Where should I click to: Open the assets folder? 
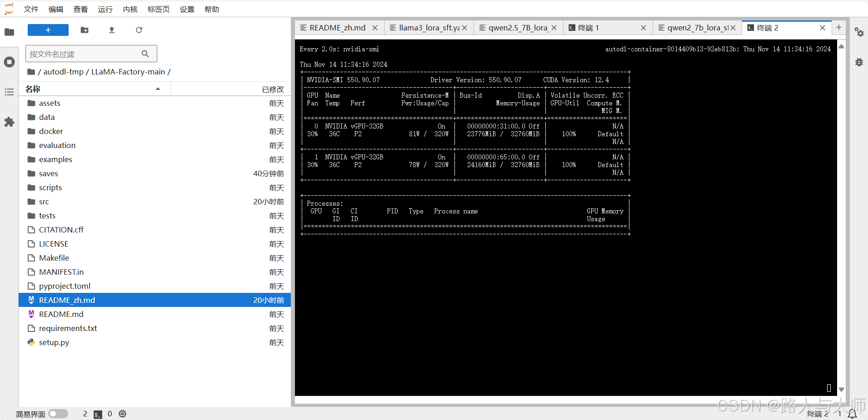(155, 103)
